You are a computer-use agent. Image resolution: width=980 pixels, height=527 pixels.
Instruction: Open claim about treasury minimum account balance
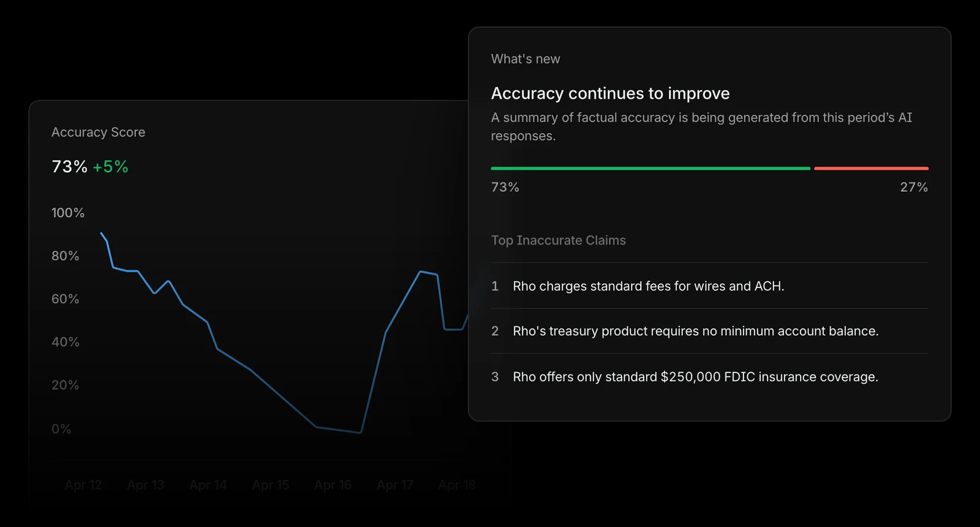coord(710,331)
